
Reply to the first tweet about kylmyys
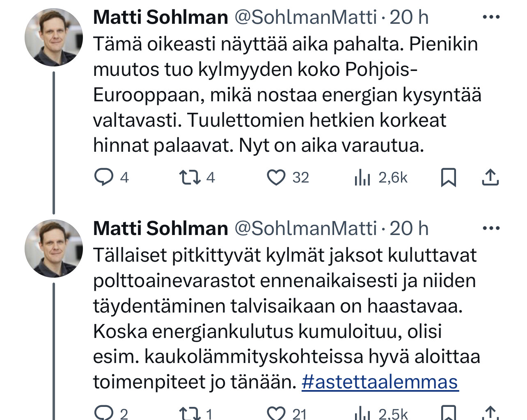pos(104,178)
